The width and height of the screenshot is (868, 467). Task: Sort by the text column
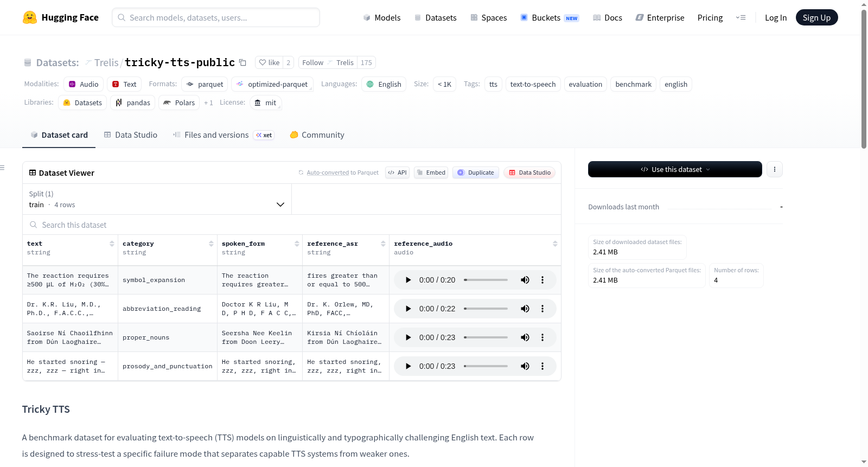112,244
